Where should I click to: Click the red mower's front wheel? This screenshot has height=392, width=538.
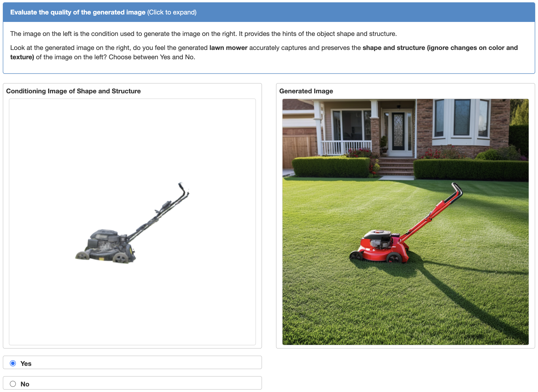click(356, 256)
